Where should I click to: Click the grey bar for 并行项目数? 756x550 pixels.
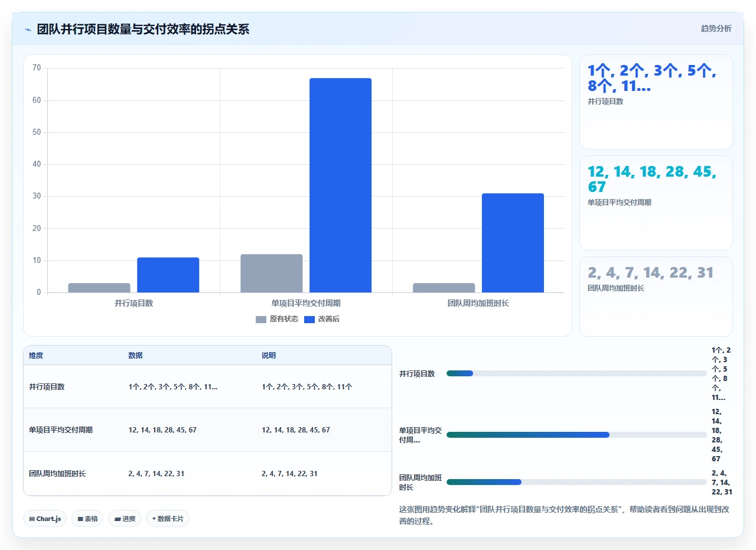point(99,288)
